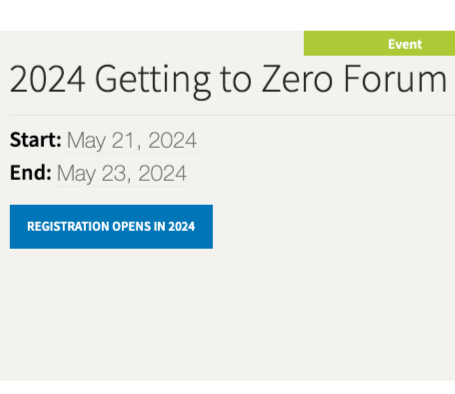
Task: Select the bold Start: label
Action: tap(36, 140)
